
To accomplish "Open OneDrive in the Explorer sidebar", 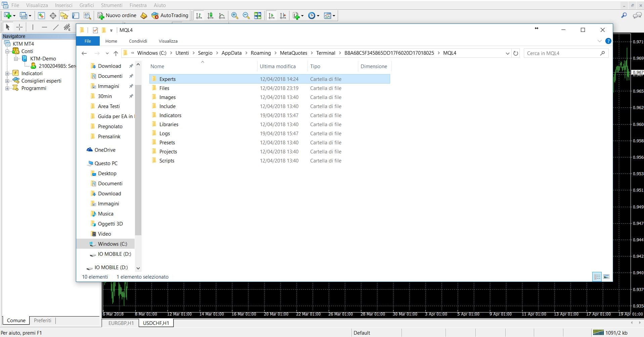I will click(x=105, y=150).
